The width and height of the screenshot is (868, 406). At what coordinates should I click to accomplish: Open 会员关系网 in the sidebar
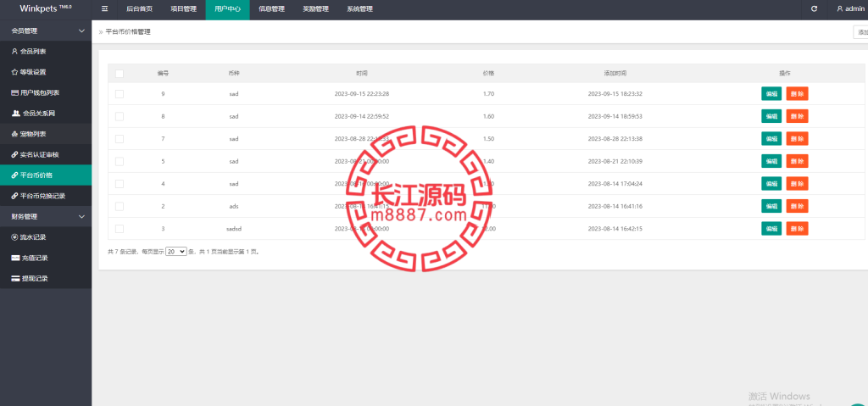[46, 113]
